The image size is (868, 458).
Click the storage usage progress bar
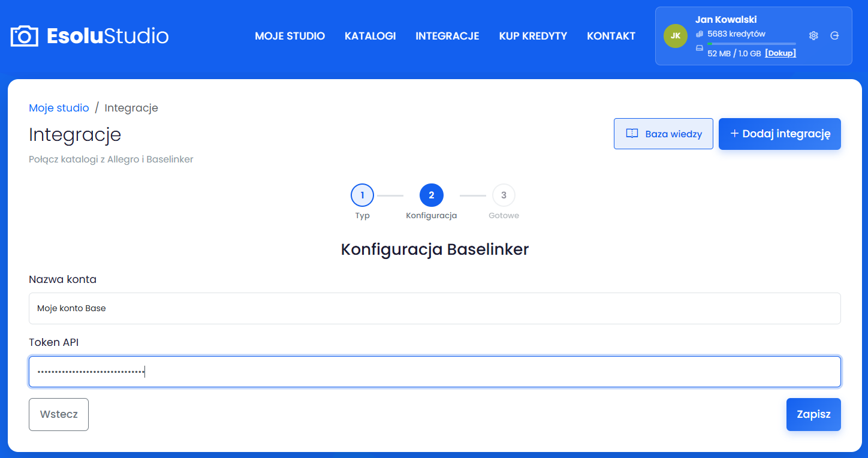[752, 44]
